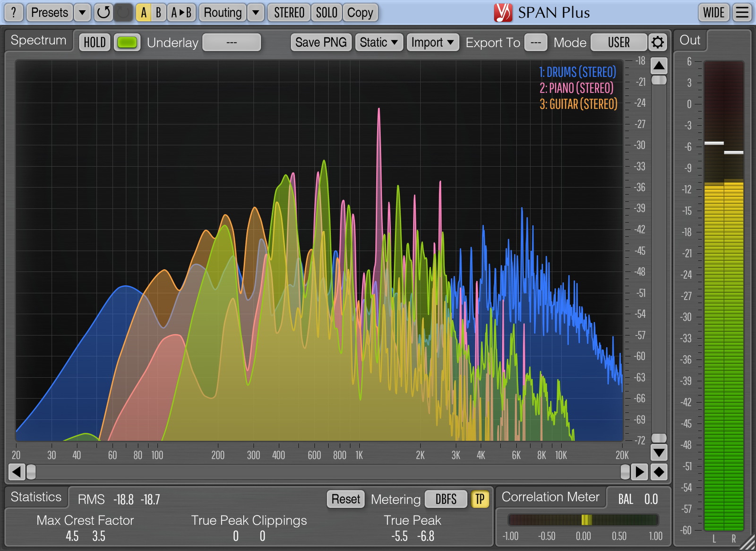Click the undo arrow icon
The height and width of the screenshot is (551, 756).
pyautogui.click(x=103, y=13)
